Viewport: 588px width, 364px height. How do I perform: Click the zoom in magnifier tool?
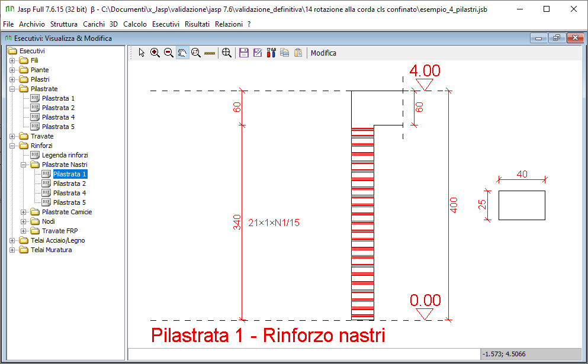click(155, 53)
